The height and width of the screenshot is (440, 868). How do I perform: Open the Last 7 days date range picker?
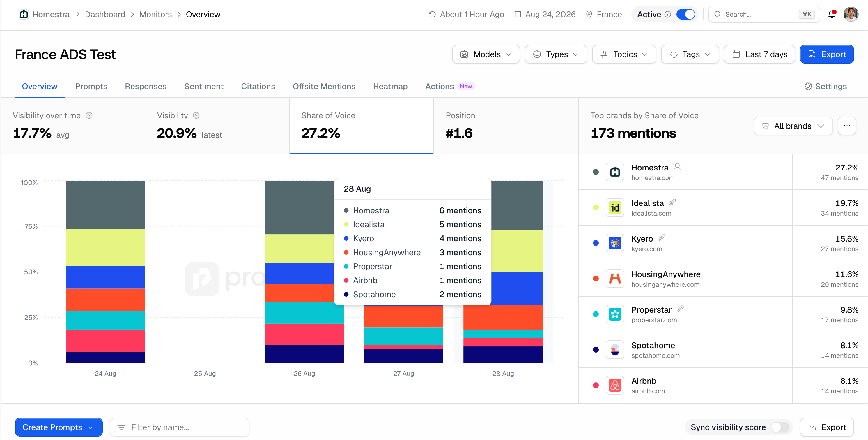click(x=759, y=54)
